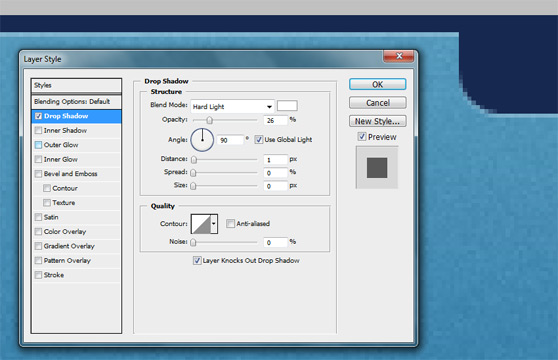
Task: Open the shadow color swatch
Action: [x=287, y=106]
